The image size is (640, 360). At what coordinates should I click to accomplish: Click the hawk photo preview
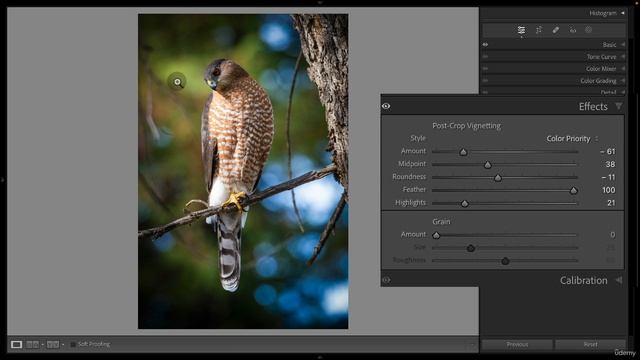click(x=243, y=171)
